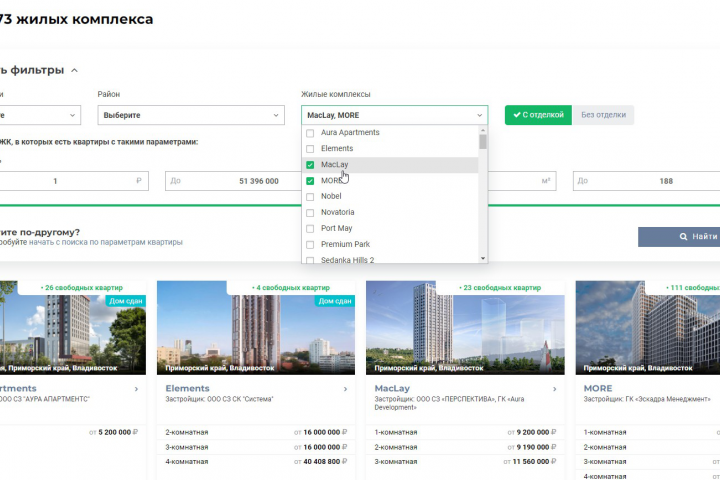This screenshot has height=480, width=720.
Task: Uncheck the MacLay checkbox
Action: pos(310,165)
